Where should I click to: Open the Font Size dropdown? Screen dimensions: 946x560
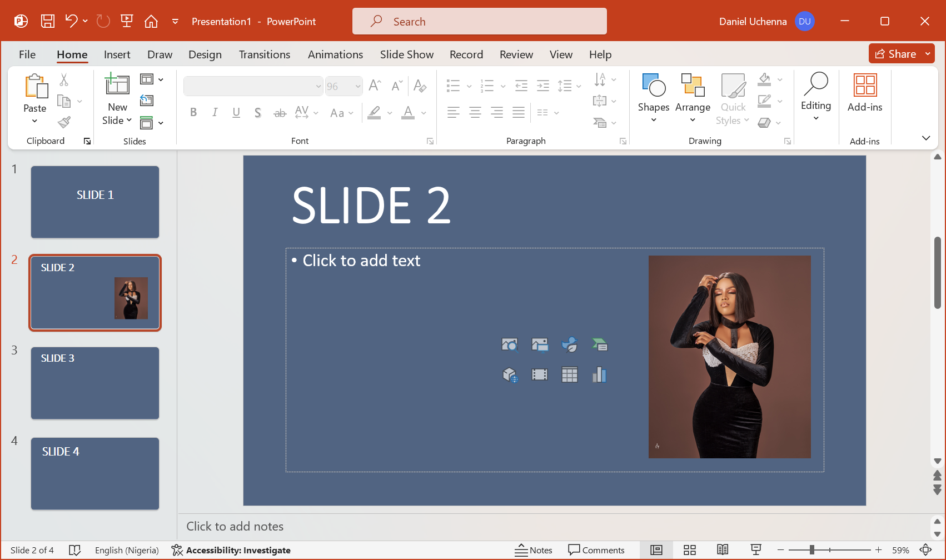tap(356, 86)
